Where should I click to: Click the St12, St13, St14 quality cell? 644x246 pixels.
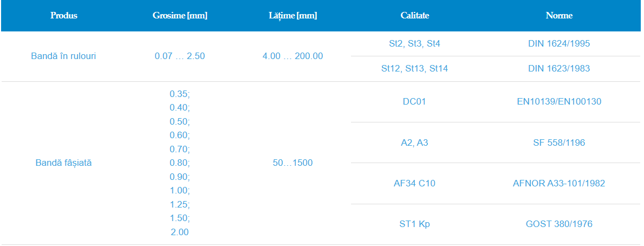[x=414, y=69]
